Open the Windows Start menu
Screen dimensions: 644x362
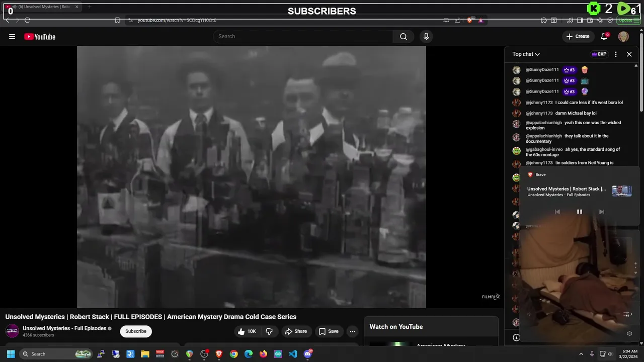(11, 354)
